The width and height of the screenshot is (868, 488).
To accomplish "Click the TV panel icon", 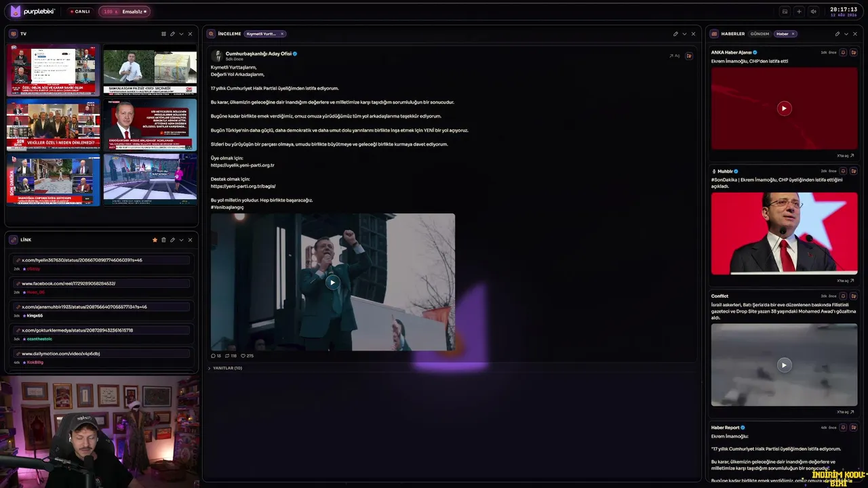I will 14,34.
